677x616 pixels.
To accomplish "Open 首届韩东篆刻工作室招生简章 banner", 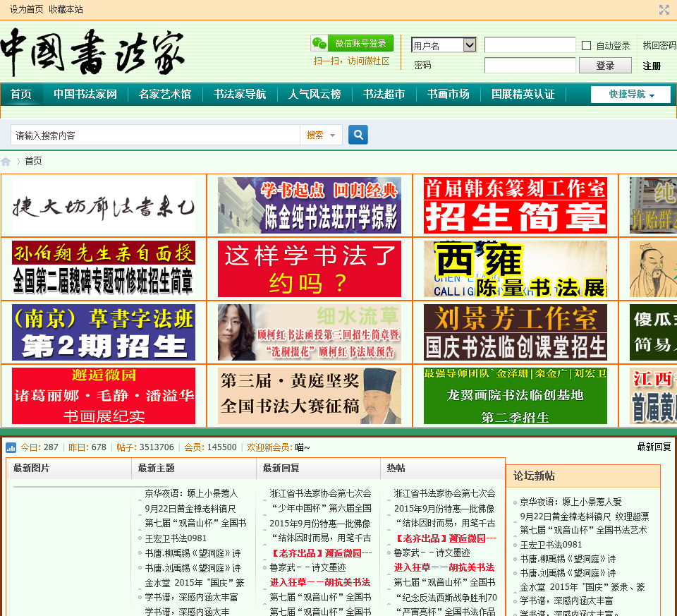I will click(x=516, y=205).
